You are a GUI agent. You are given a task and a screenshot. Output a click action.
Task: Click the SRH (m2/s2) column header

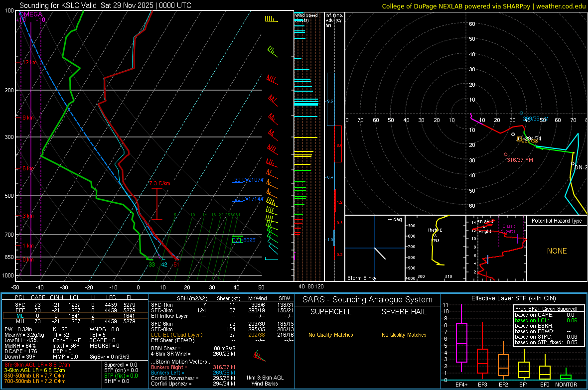192,298
